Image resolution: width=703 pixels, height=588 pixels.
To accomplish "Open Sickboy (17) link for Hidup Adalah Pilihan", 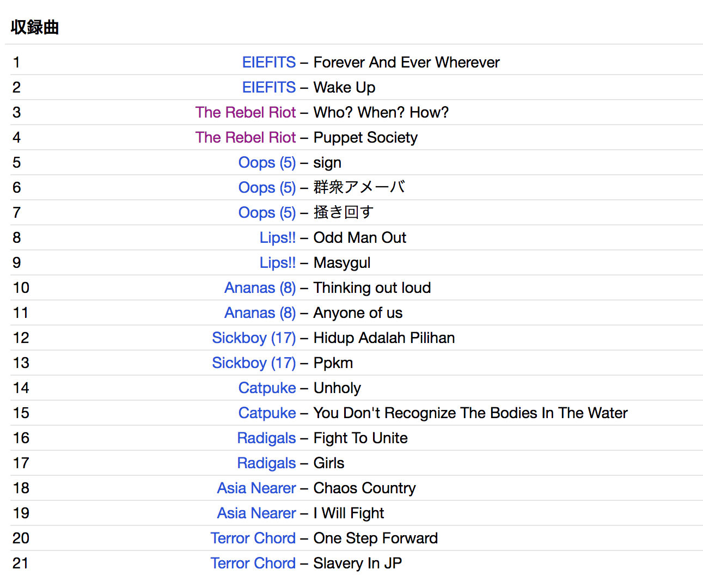I will point(254,338).
